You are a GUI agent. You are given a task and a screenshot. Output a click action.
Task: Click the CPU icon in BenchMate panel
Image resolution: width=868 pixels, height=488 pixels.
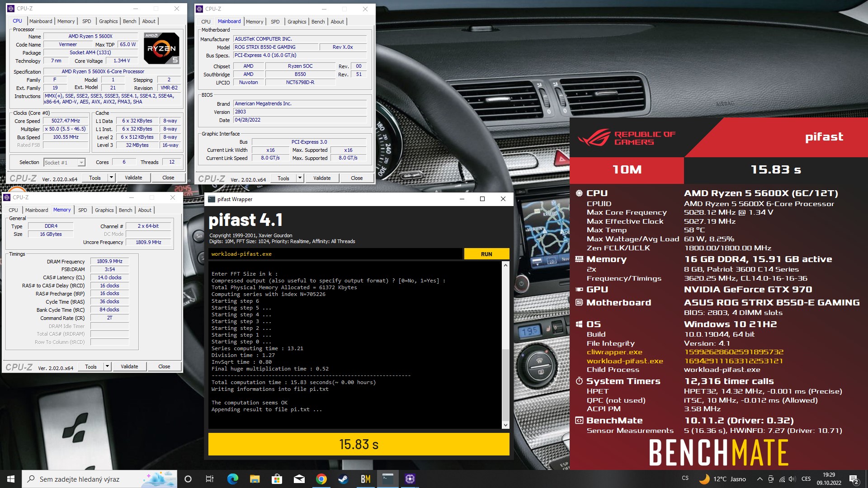[x=579, y=193]
